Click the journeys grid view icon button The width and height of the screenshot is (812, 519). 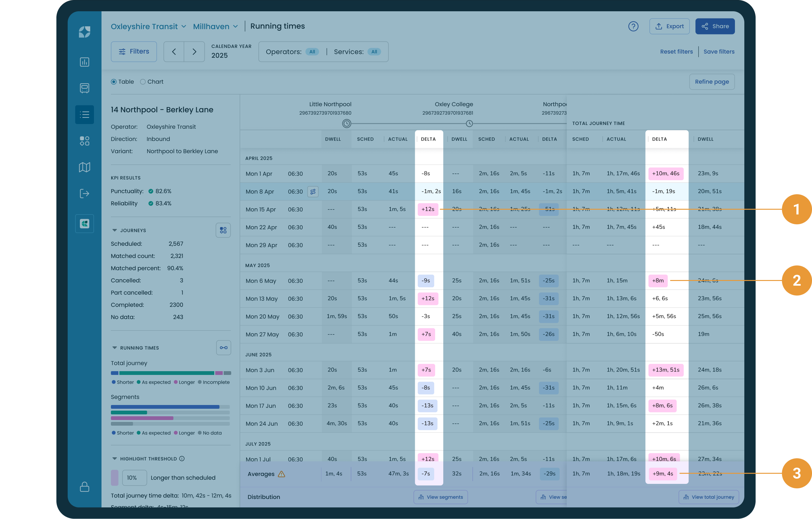(223, 230)
